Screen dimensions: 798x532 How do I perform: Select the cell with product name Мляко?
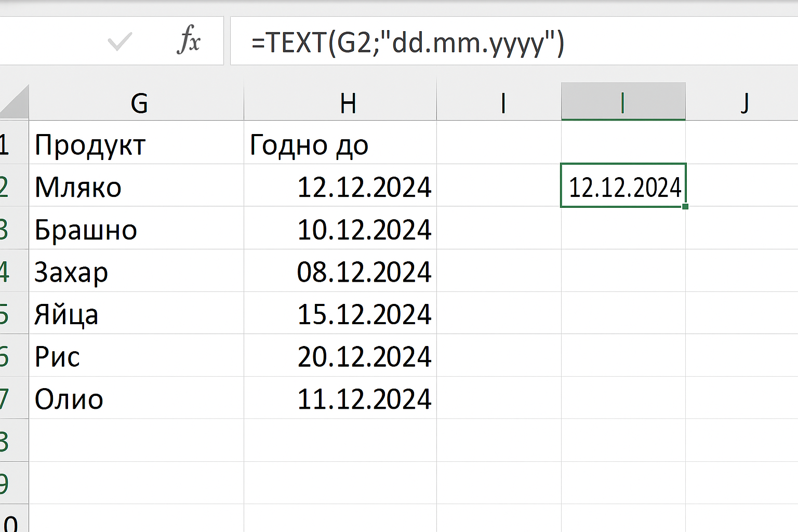(x=135, y=187)
